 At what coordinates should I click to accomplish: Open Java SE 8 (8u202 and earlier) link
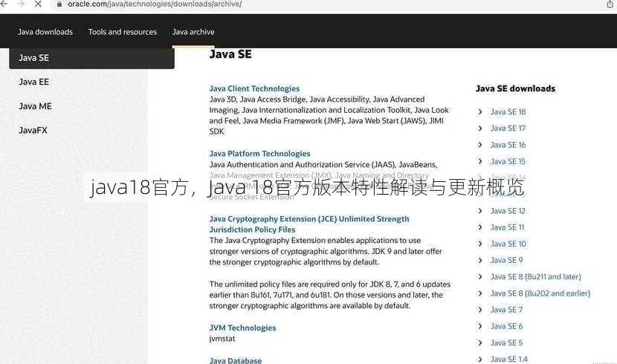(540, 293)
